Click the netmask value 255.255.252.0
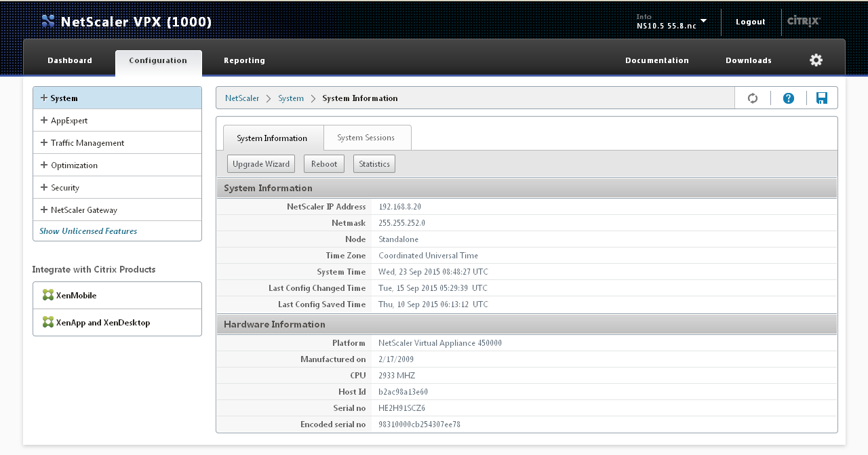868x455 pixels. click(401, 223)
